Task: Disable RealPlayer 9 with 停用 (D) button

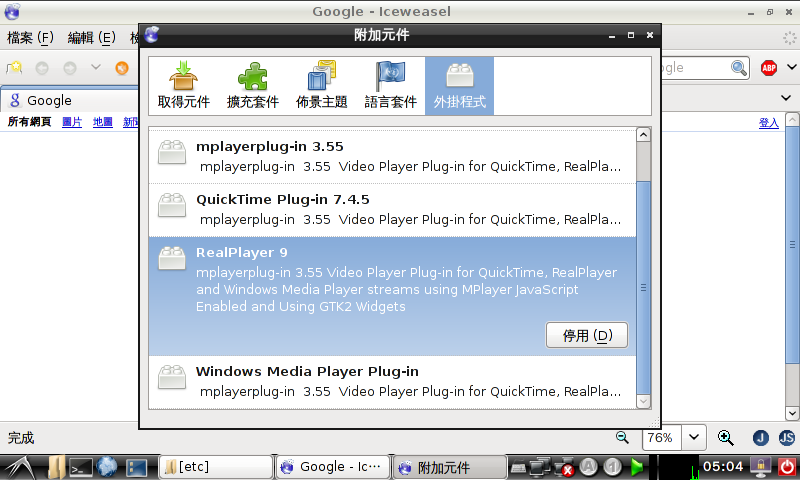Action: coord(587,335)
